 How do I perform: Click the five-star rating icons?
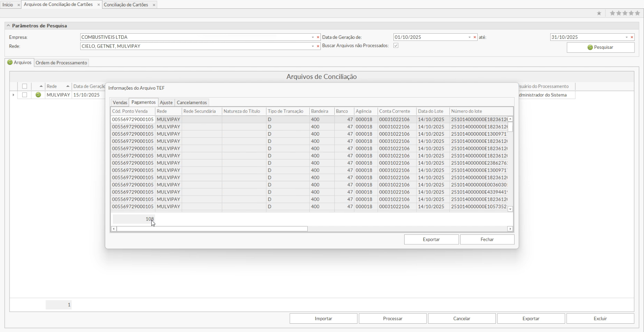(x=625, y=13)
